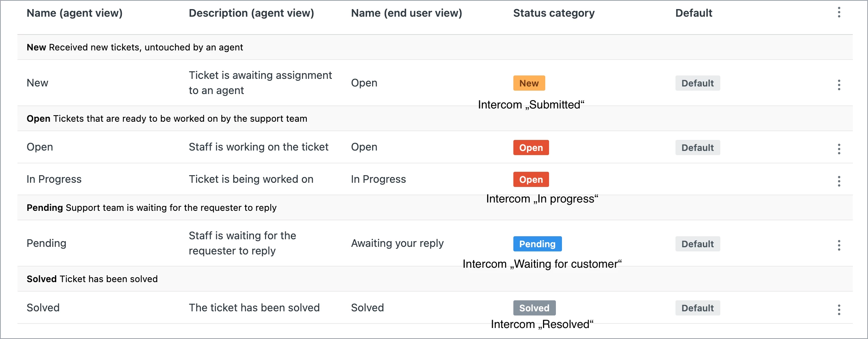Screen dimensions: 868x339
Task: Select the In Progress status name
Action: tap(54, 179)
